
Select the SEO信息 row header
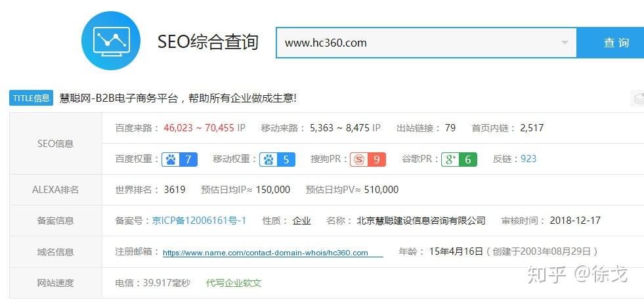pos(55,143)
